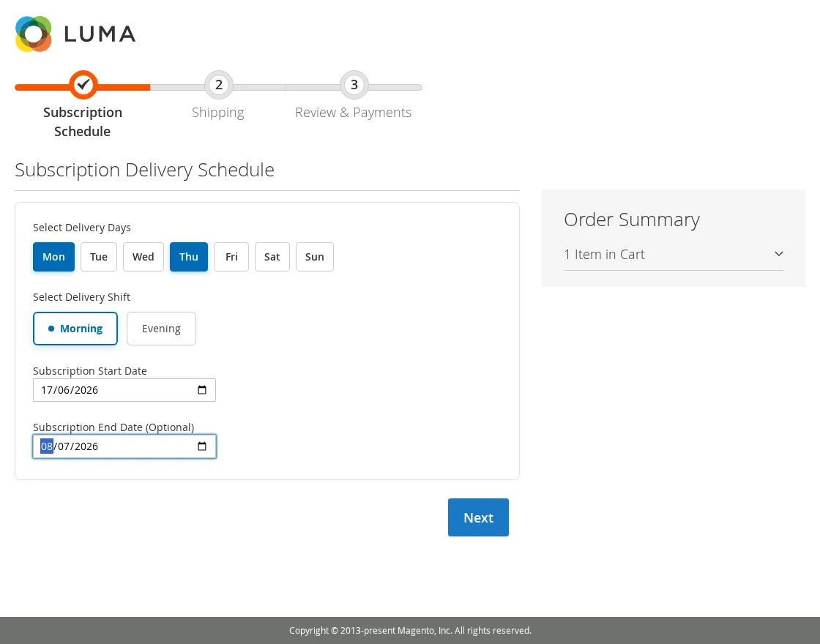820x644 pixels.
Task: Click the year segment of end date
Action: (86, 446)
